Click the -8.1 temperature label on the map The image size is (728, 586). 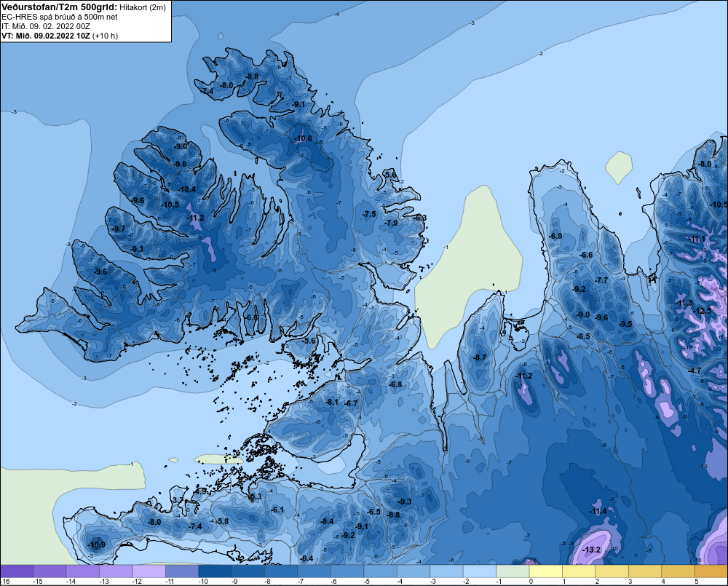click(331, 402)
